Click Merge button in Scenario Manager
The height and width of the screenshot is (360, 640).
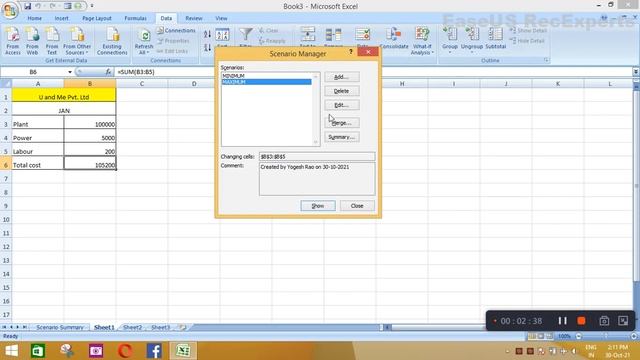pyautogui.click(x=342, y=123)
